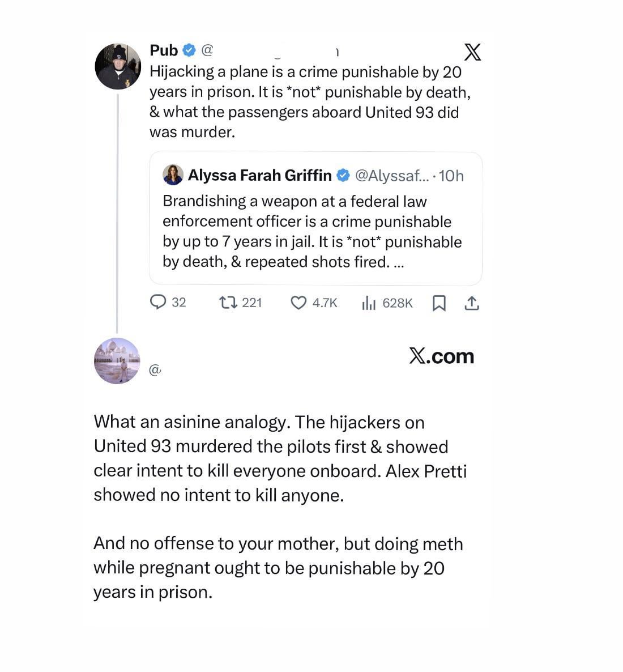Open the 10h timestamp on quoted tweet
623x672 pixels.
pyautogui.click(x=451, y=176)
